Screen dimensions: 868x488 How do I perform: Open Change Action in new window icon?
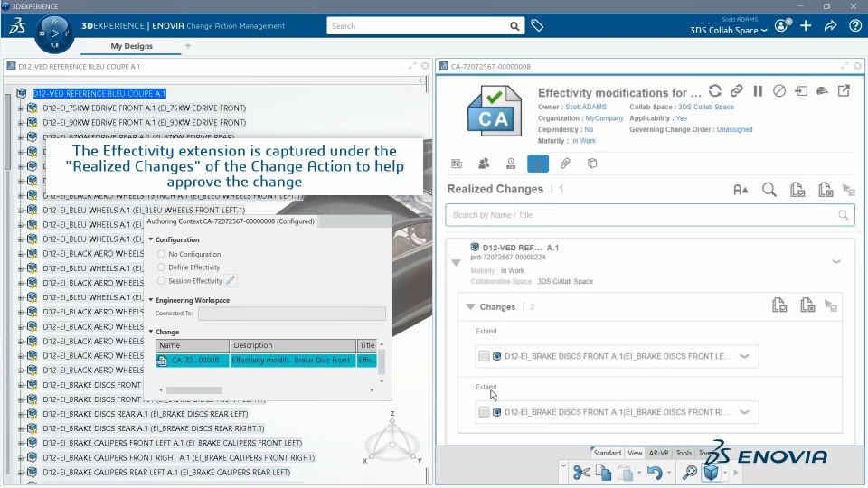[x=844, y=90]
